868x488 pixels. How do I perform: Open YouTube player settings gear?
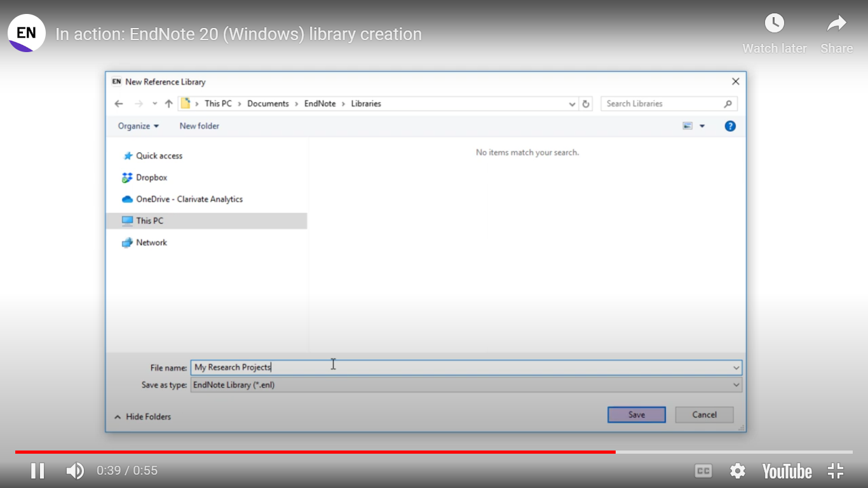738,471
